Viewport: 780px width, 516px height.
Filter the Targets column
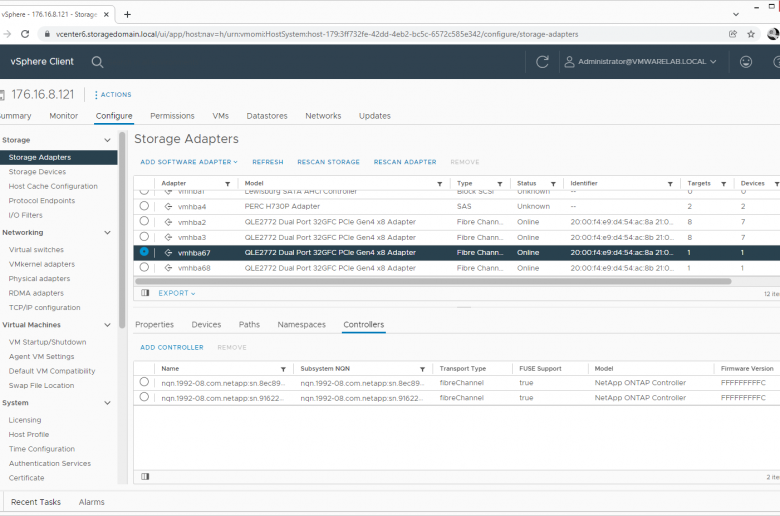(x=724, y=184)
